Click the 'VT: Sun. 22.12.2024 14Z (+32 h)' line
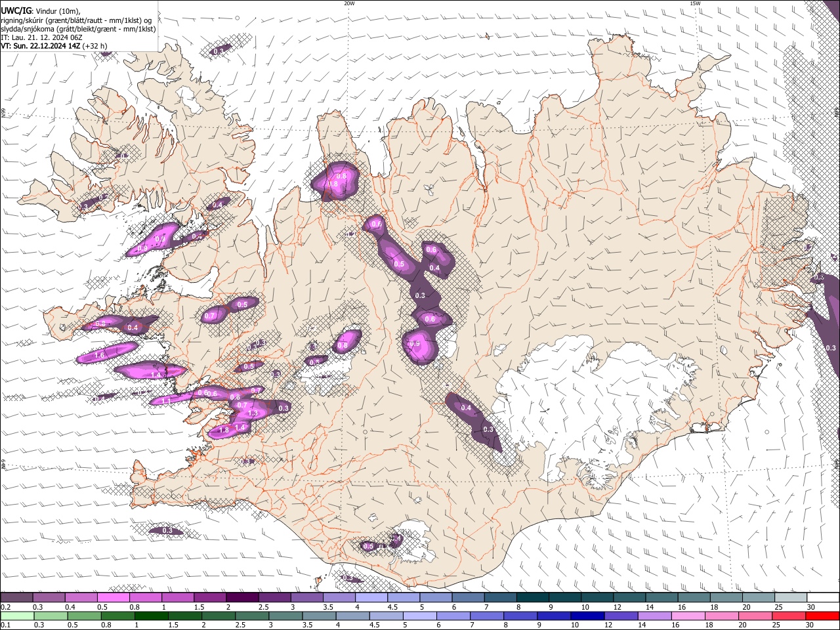The width and height of the screenshot is (840, 630). point(54,46)
